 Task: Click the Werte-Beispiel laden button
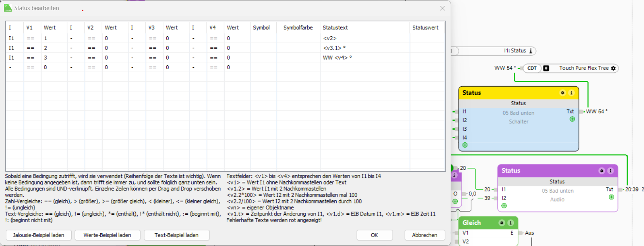pos(107,235)
